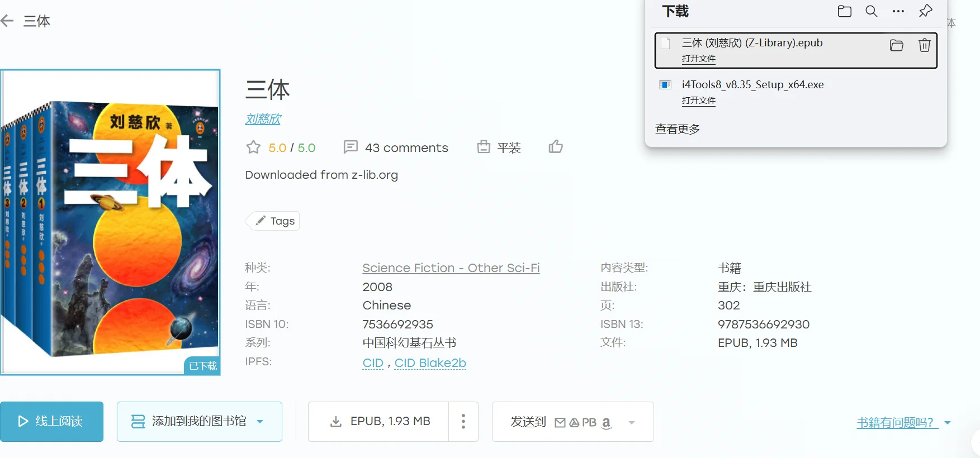The width and height of the screenshot is (980, 458).
Task: Open file under 三体 (刘慈欣) epub download
Action: point(699,59)
